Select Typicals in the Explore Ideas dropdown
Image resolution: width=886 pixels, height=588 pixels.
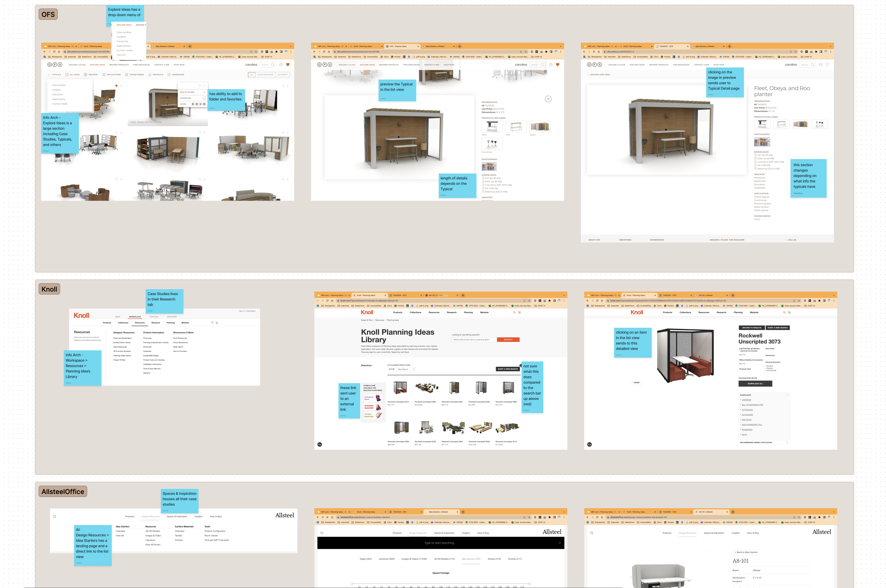click(x=121, y=55)
